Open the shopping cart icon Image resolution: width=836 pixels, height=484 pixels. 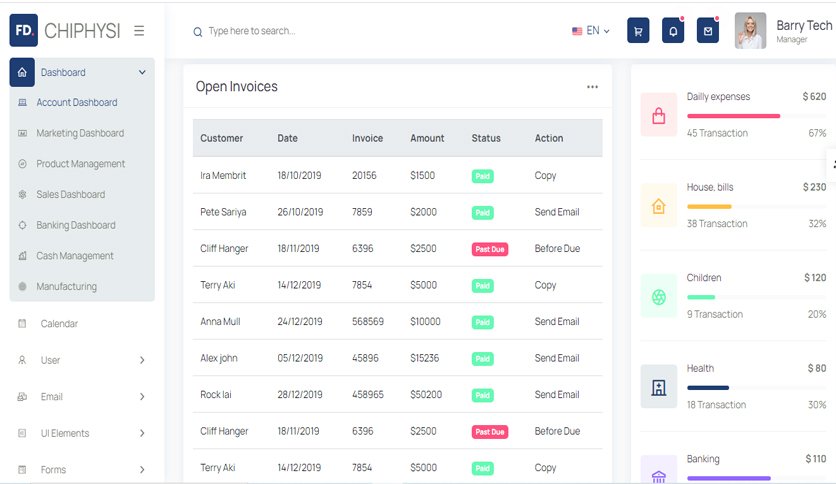(638, 31)
